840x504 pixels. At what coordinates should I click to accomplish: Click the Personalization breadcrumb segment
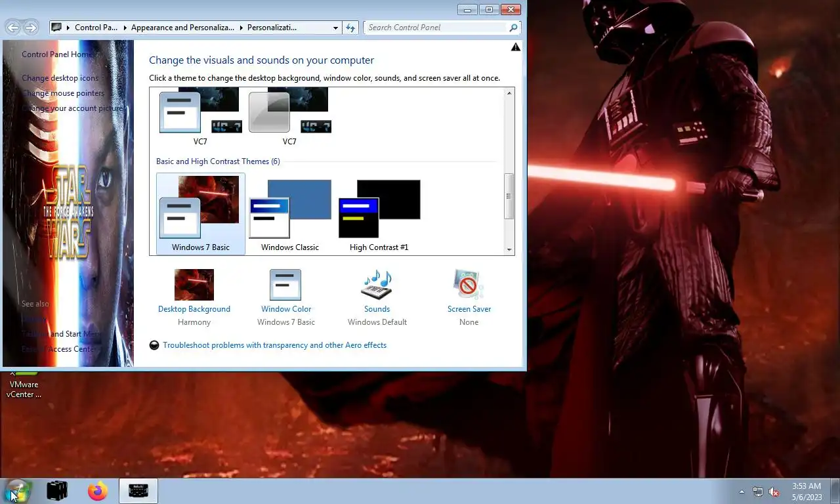(272, 28)
